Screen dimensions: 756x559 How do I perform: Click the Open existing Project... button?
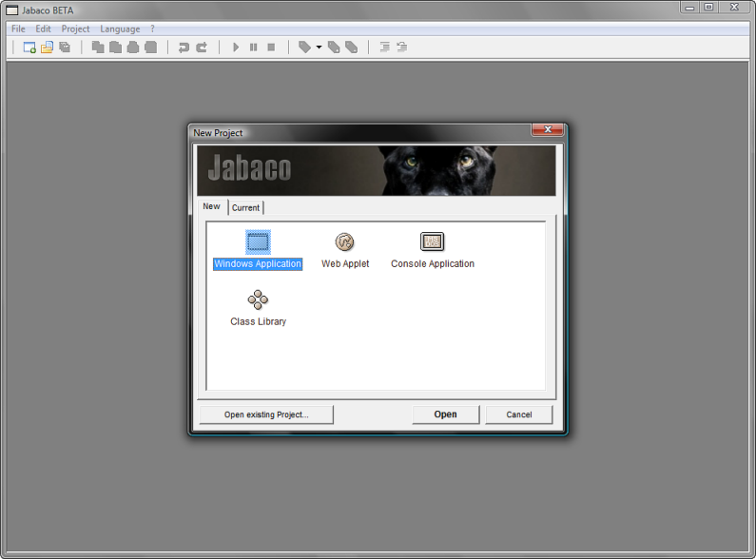click(266, 414)
